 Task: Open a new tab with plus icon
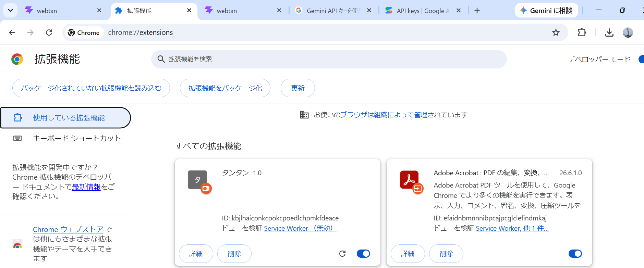click(x=477, y=11)
